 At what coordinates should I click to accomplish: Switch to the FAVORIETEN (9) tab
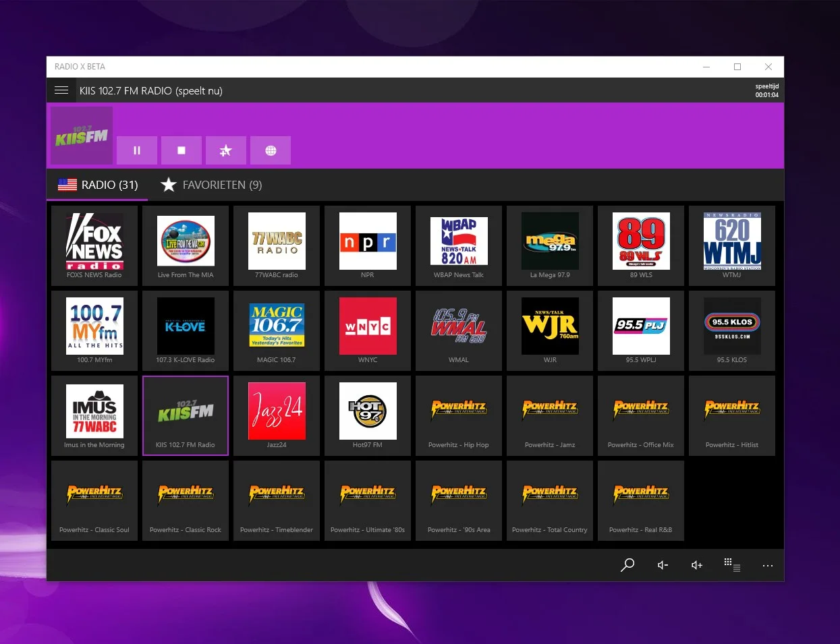(211, 185)
